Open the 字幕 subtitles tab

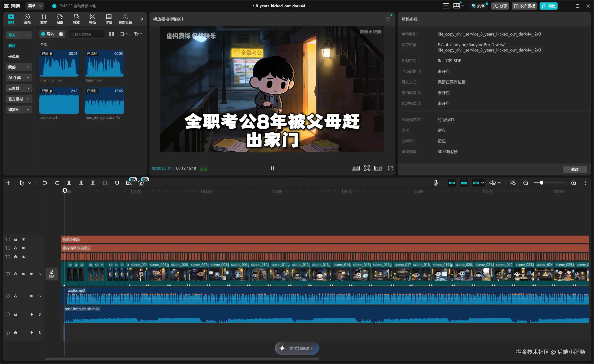[109, 19]
